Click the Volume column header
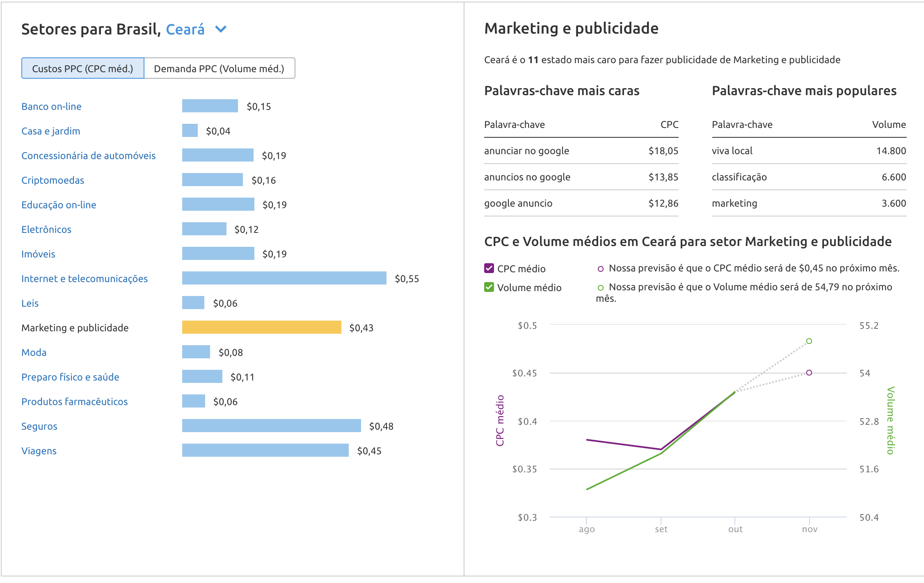The height and width of the screenshot is (583, 924). [889, 125]
